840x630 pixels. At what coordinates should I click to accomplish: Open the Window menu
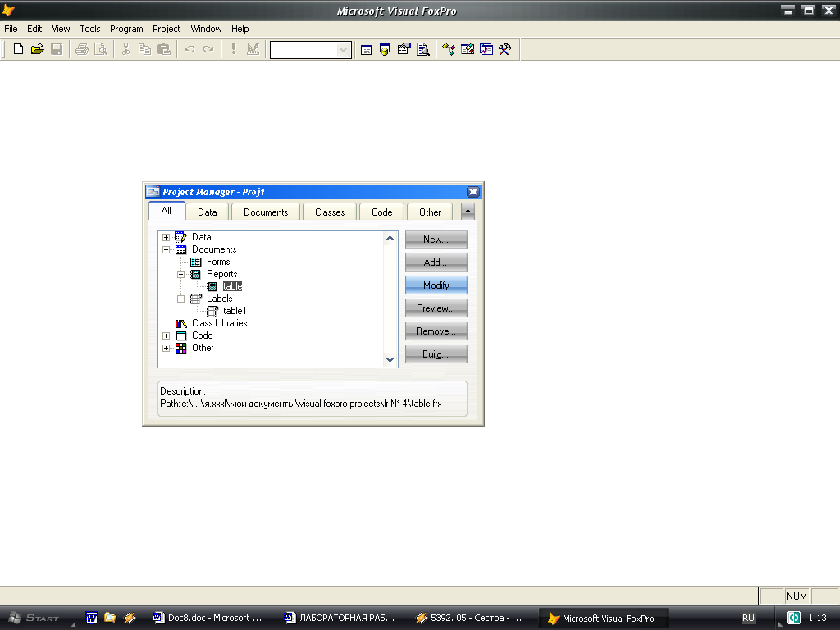[x=206, y=29]
